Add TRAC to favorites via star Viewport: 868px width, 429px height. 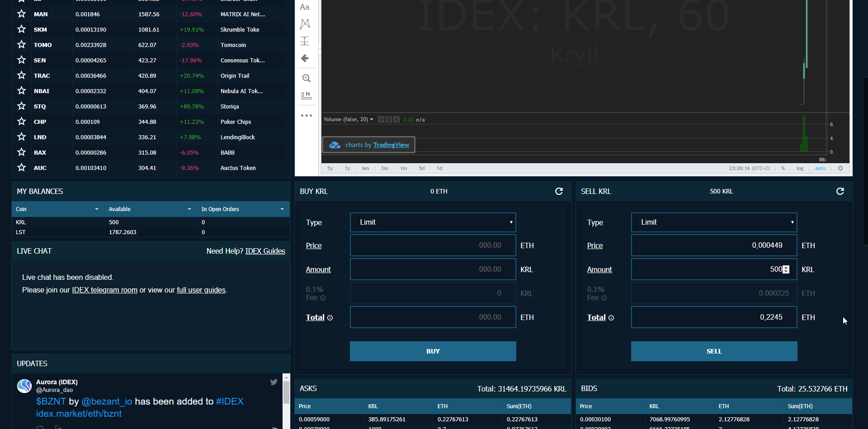pyautogui.click(x=21, y=75)
